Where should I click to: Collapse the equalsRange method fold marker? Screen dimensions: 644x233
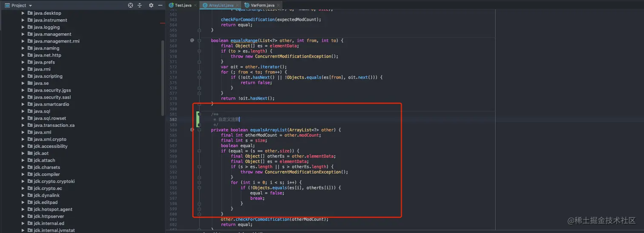click(x=199, y=41)
